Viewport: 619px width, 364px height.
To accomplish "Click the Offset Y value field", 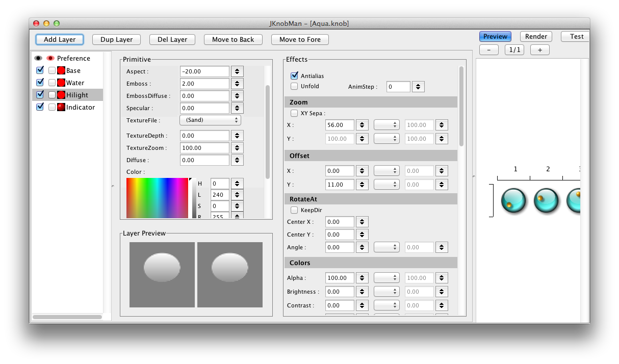I will pos(340,185).
